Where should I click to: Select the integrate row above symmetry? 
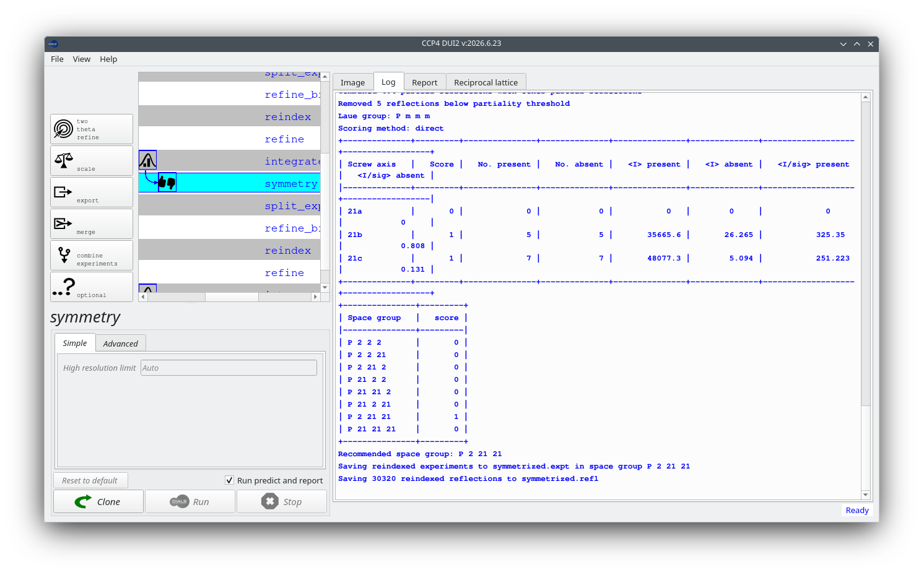(229, 161)
